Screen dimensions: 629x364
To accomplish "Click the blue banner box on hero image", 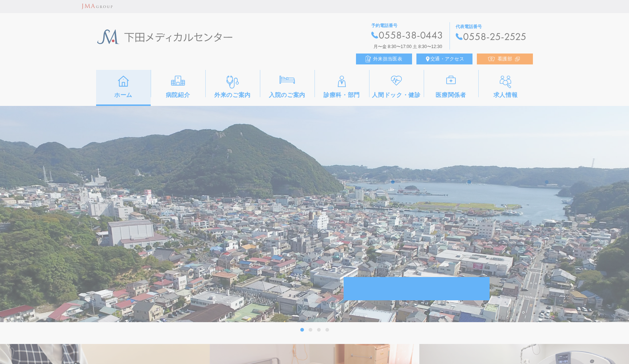I will [416, 289].
